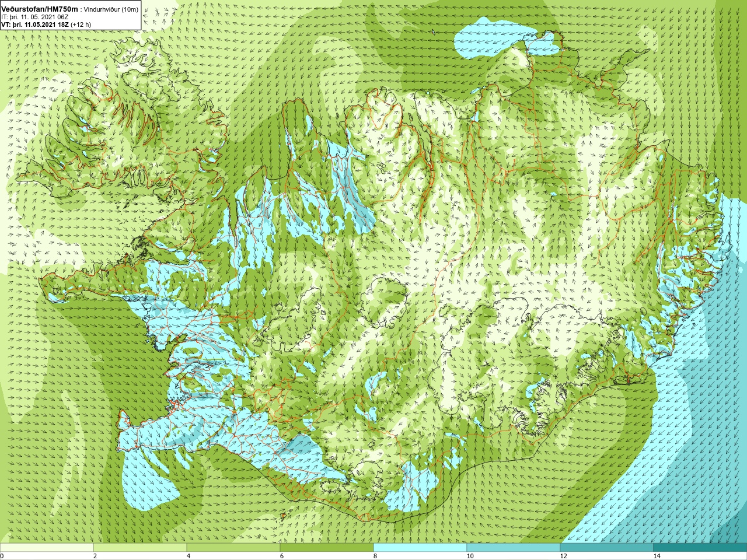
Task: Select the darkest teal band above 14
Action: (700, 548)
